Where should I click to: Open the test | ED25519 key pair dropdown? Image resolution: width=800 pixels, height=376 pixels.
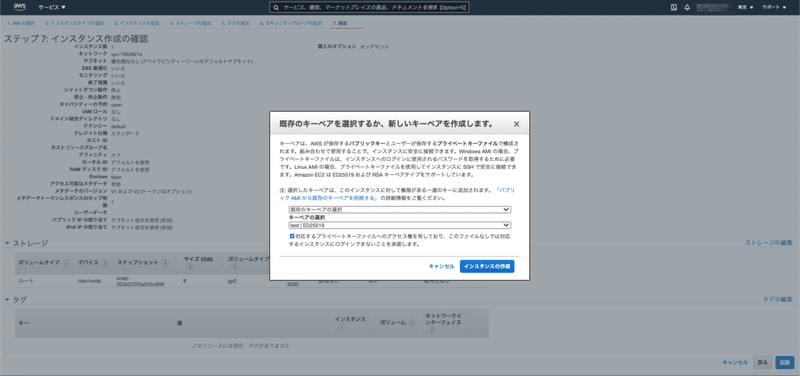[400, 225]
